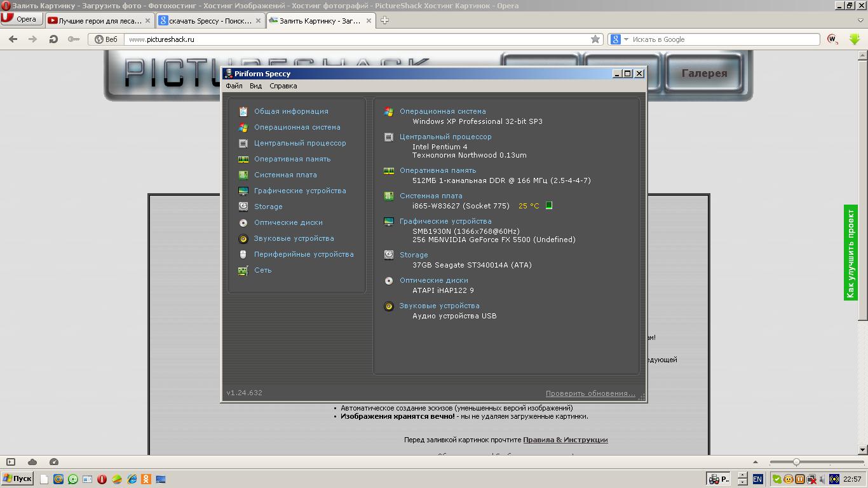Click the green download arrow extension icon
The height and width of the screenshot is (488, 868).
coord(855,39)
